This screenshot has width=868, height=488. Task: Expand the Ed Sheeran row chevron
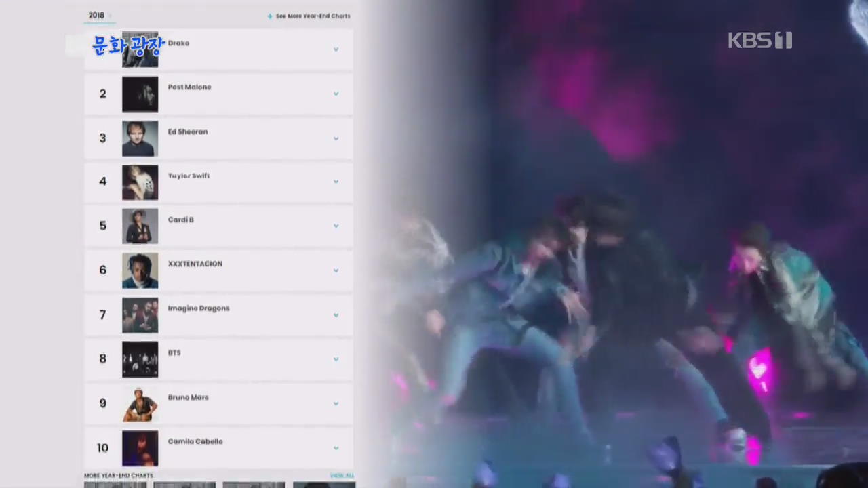(336, 138)
